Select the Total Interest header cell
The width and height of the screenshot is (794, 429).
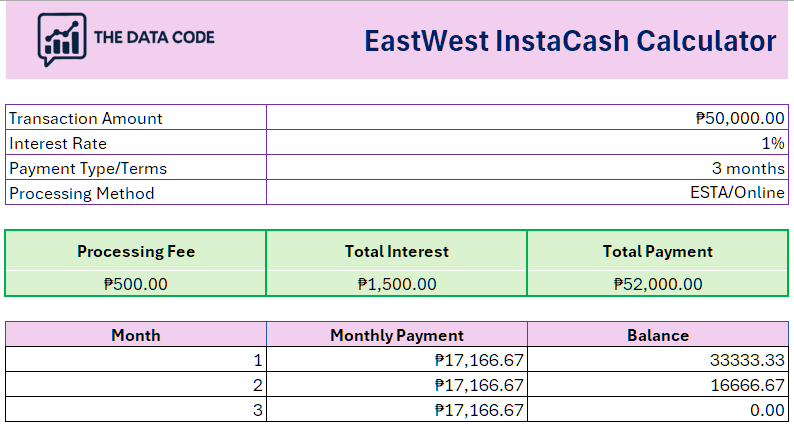coord(396,251)
